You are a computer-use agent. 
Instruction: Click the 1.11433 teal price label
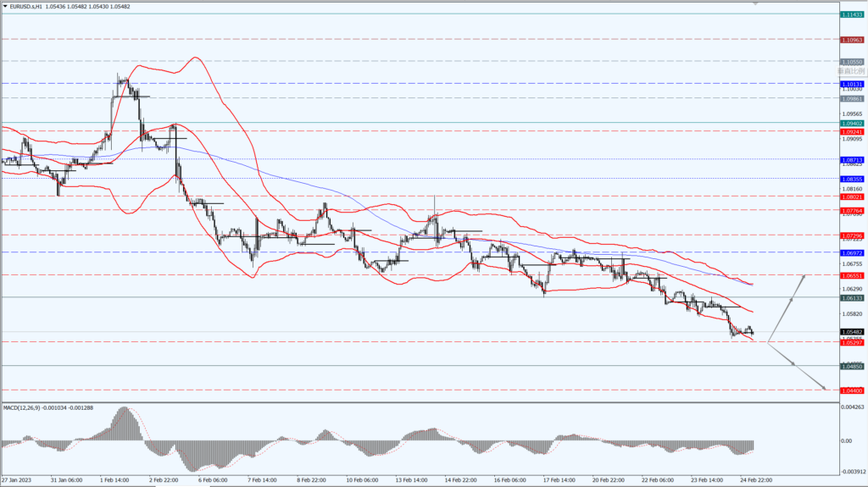[852, 14]
